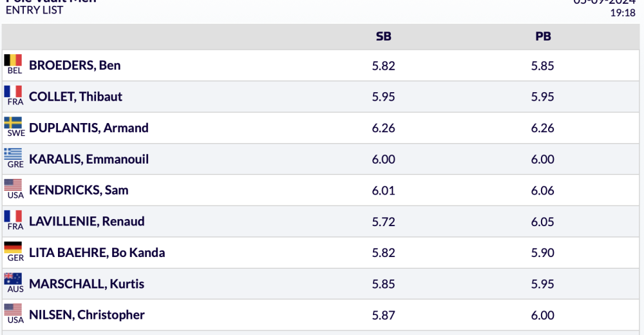Screen dimensions: 644x335
Task: Select MARSCHALL, Kurtis row name
Action: (87, 284)
